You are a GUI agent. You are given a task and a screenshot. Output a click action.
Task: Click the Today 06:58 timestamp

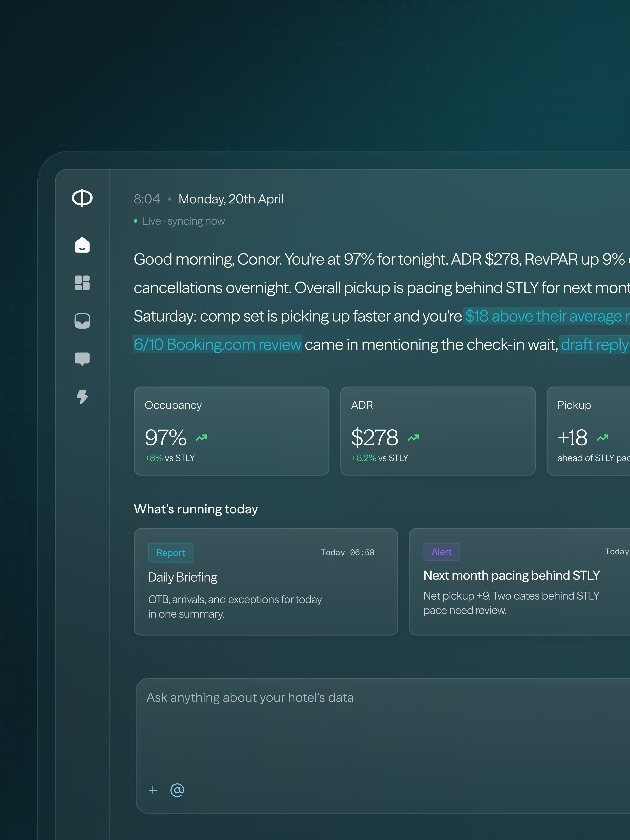pyautogui.click(x=347, y=553)
